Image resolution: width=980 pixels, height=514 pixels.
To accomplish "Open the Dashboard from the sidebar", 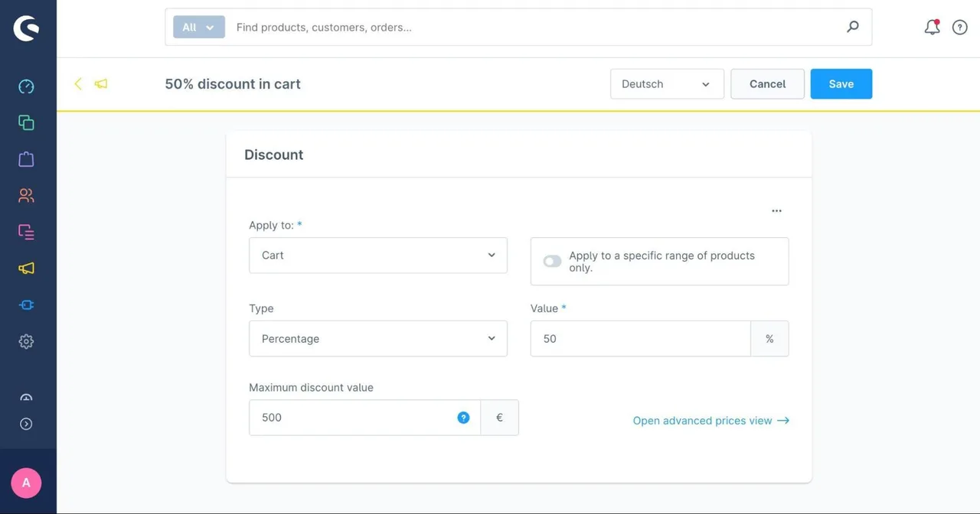I will click(26, 86).
